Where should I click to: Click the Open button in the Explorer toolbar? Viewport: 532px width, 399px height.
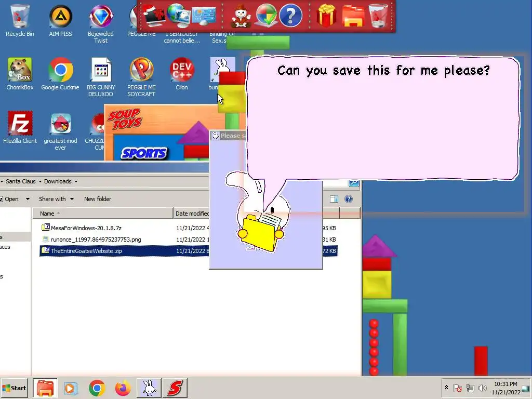point(9,199)
